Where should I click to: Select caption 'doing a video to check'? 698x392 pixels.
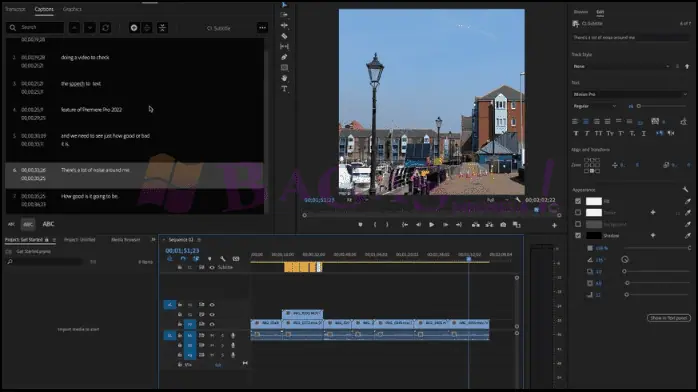click(x=85, y=57)
